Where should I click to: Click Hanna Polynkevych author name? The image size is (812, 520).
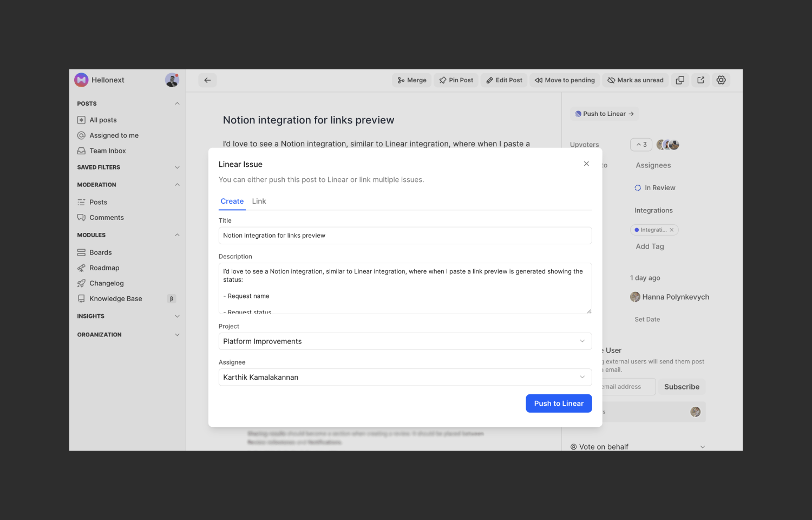[676, 297]
